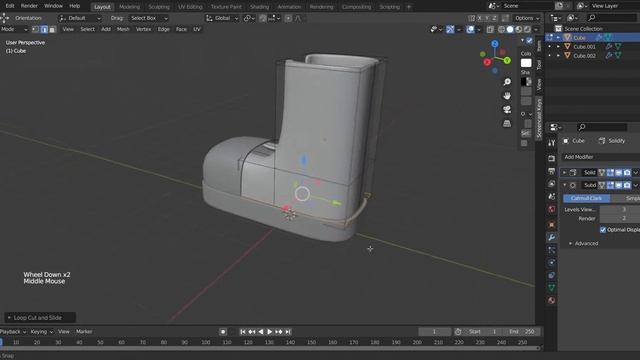The image size is (640, 360).
Task: Toggle Optimal Display checkbox
Action: coord(603,230)
